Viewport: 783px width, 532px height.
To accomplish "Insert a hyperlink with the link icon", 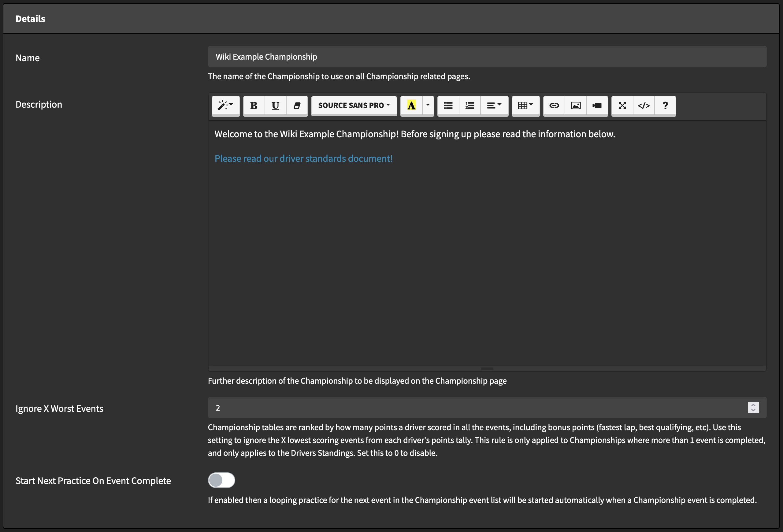I will [x=554, y=105].
